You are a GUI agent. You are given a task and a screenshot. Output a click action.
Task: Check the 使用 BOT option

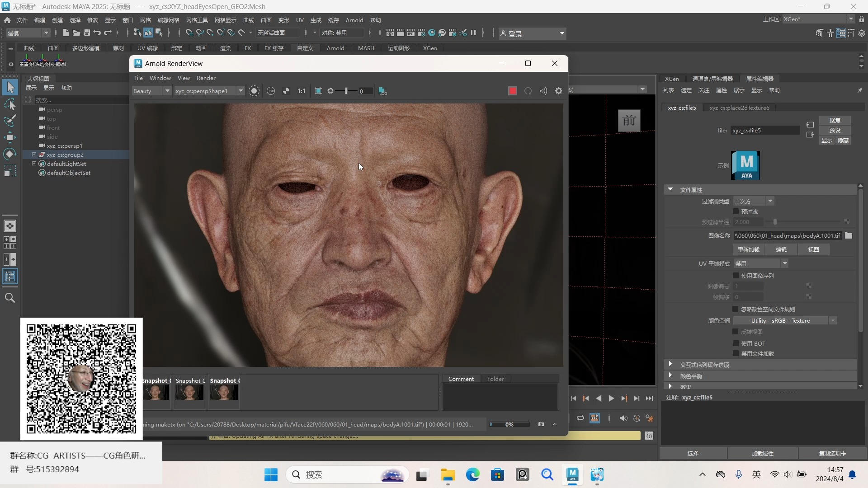pyautogui.click(x=736, y=343)
